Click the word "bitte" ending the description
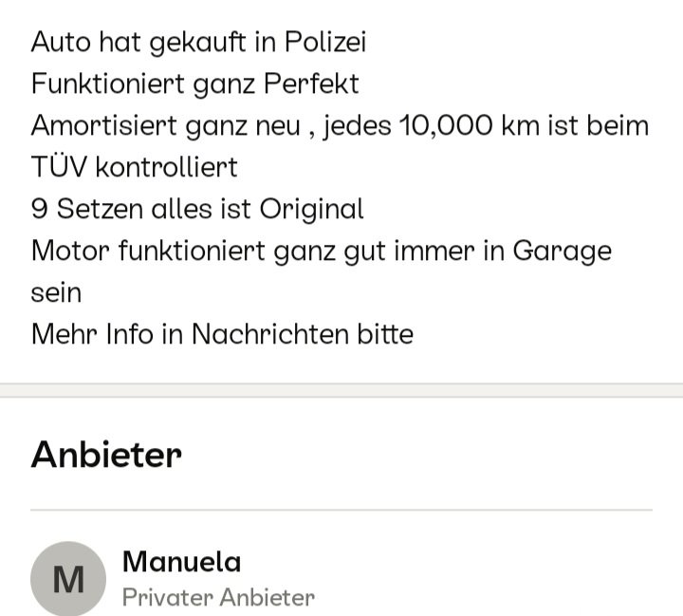Screen dimensions: 683x616 tap(387, 334)
